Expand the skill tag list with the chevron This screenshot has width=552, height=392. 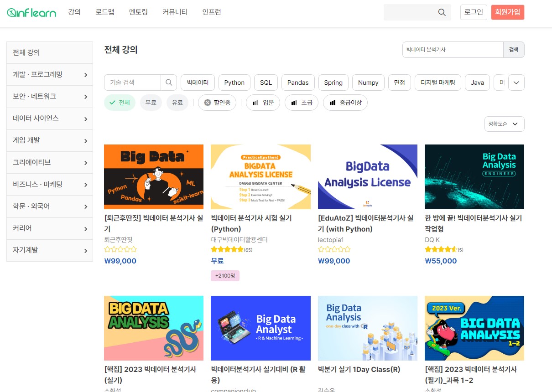pyautogui.click(x=516, y=83)
